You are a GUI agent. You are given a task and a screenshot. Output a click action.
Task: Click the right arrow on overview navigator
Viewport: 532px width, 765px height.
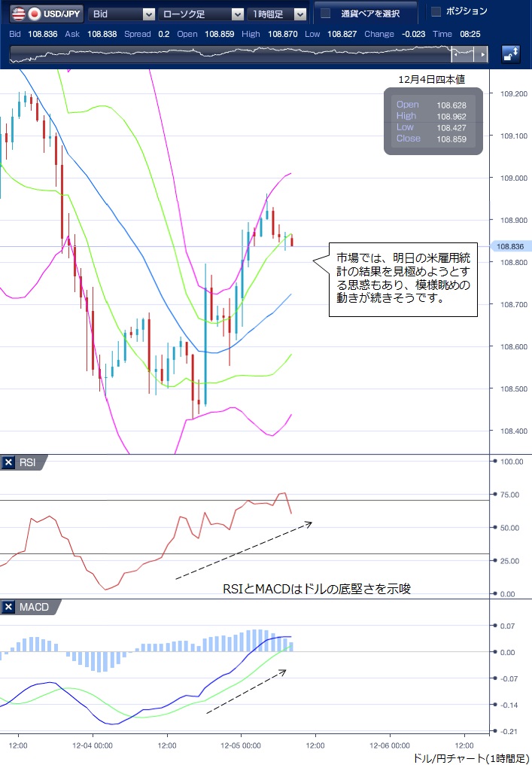click(484, 55)
